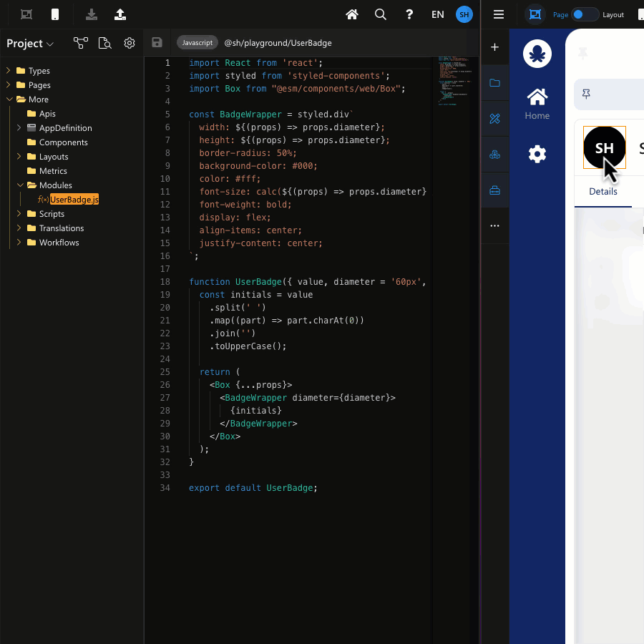The height and width of the screenshot is (644, 644).
Task: Expand the Workflows folder
Action: coord(19,243)
